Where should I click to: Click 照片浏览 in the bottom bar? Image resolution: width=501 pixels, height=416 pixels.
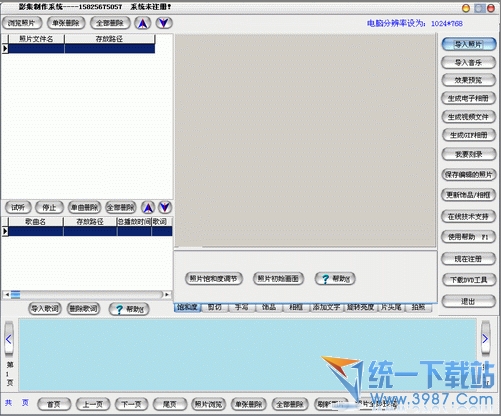pyautogui.click(x=209, y=404)
